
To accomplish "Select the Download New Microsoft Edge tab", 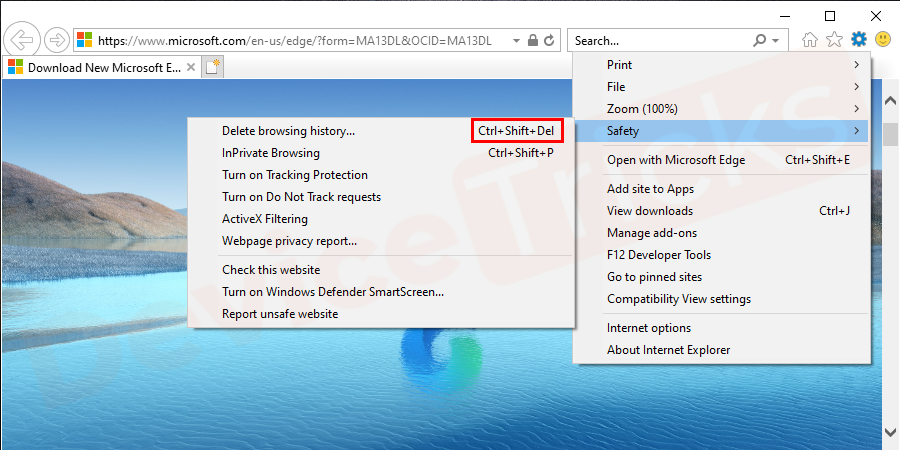I will point(102,67).
